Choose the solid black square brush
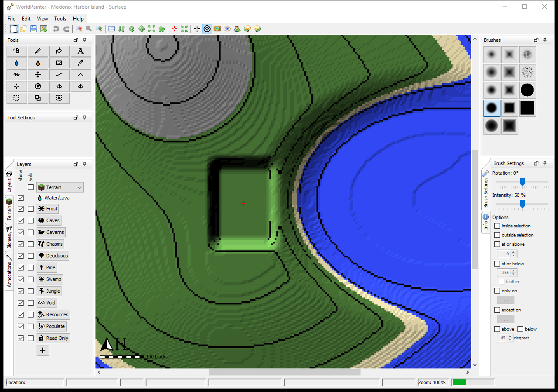The width and height of the screenshot is (558, 392). tap(527, 108)
